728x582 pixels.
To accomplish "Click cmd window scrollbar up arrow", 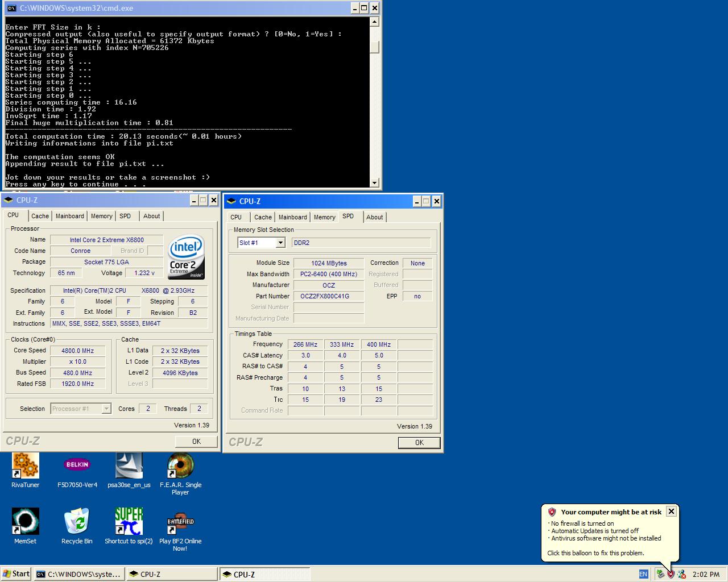I will pos(374,22).
